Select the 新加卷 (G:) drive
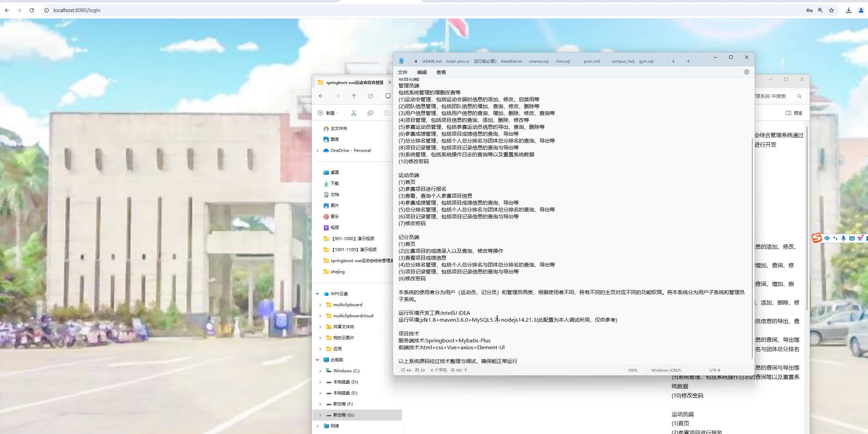Screen dimensions: 868x434 tap(357, 415)
